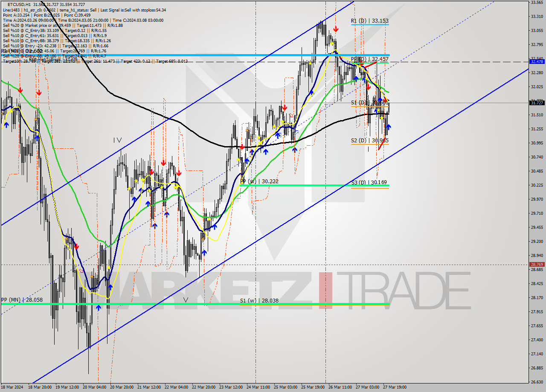Click the '21 Mar 12:00' time label
The width and height of the screenshot is (546, 392).
(x=149, y=387)
